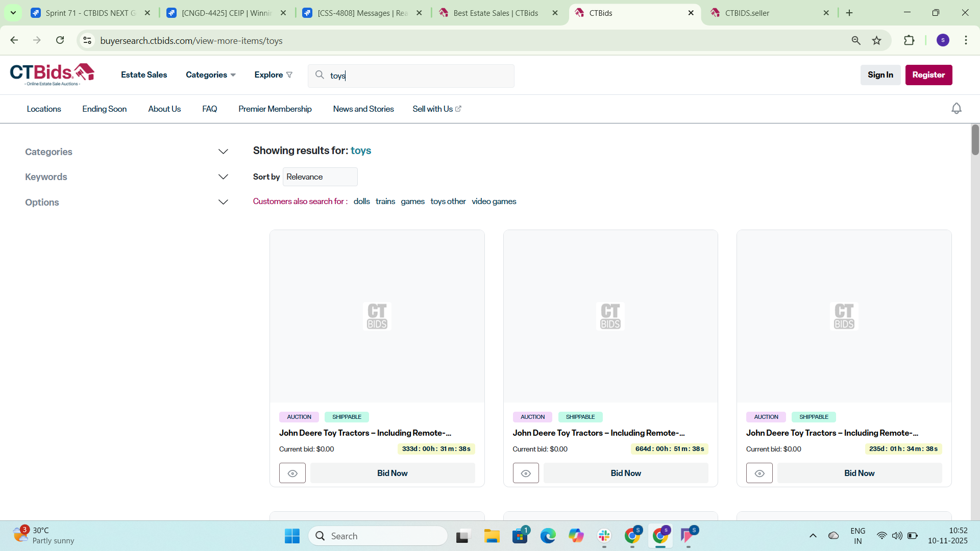
Task: Click the Register button
Action: (928, 75)
